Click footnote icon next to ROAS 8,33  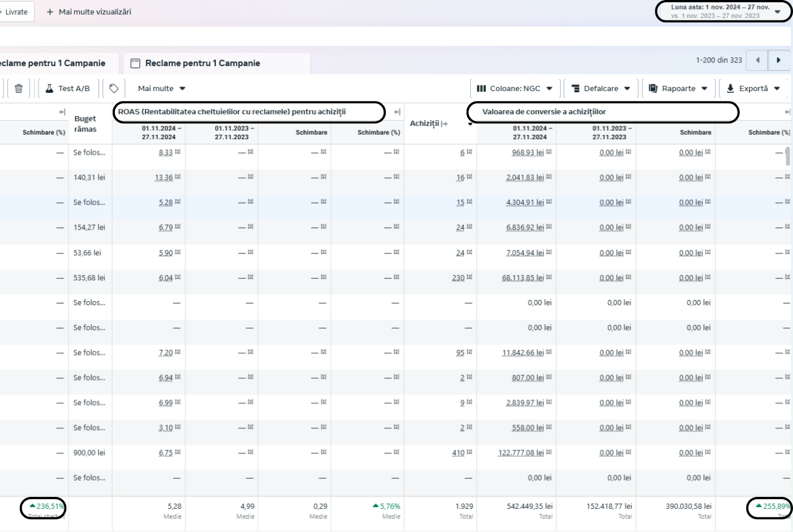tap(178, 152)
